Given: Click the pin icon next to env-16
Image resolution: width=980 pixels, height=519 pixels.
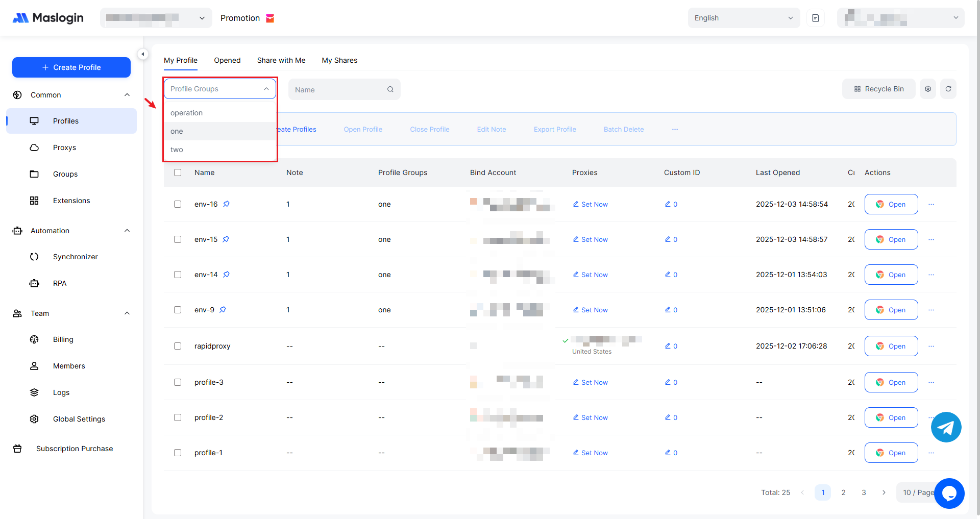Looking at the screenshot, I should pos(226,204).
